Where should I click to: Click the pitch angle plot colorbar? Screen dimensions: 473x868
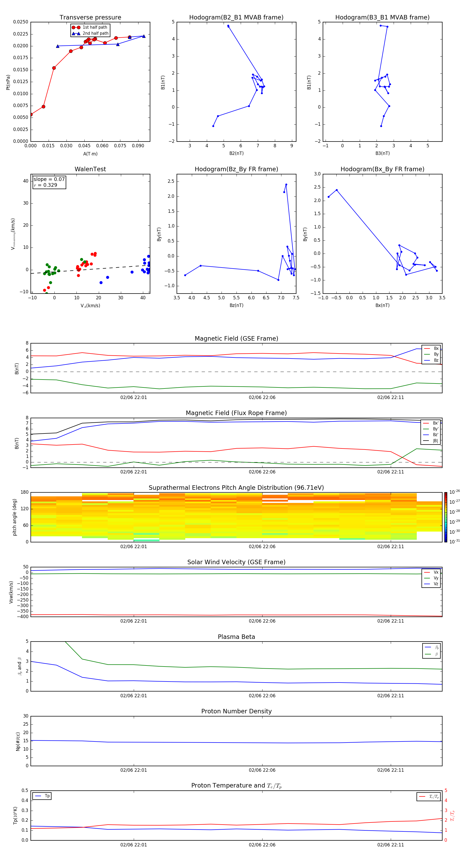(446, 517)
